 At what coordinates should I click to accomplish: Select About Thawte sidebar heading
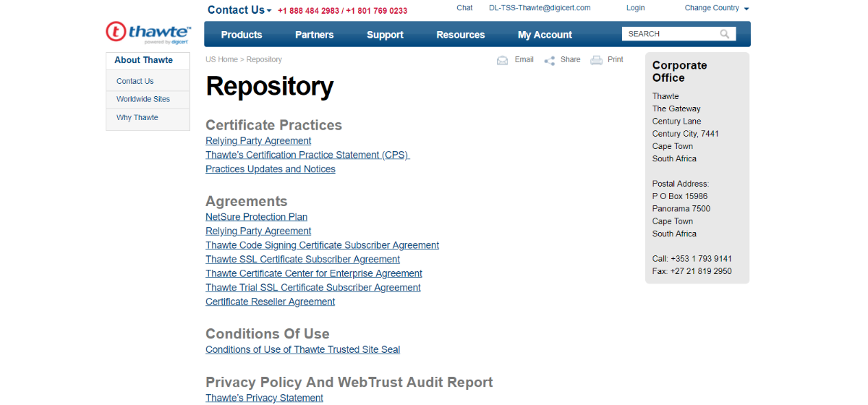click(144, 60)
